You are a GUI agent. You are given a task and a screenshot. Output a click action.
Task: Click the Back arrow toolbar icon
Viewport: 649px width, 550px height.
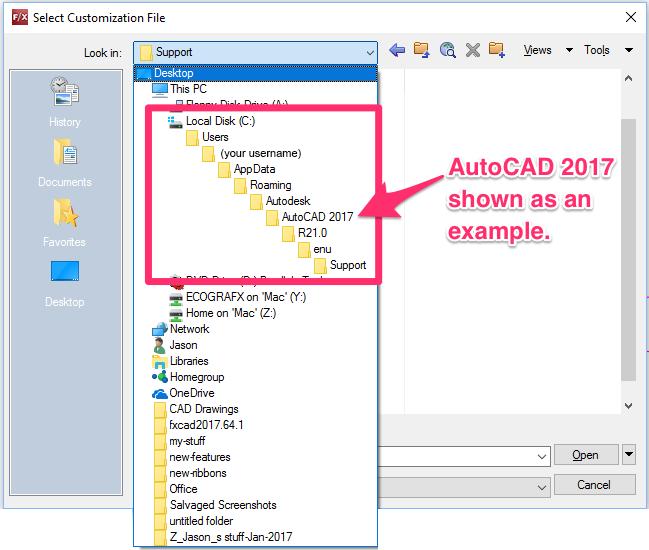[397, 50]
